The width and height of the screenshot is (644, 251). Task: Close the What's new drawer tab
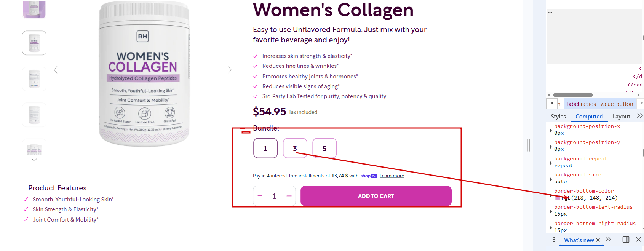598,240
